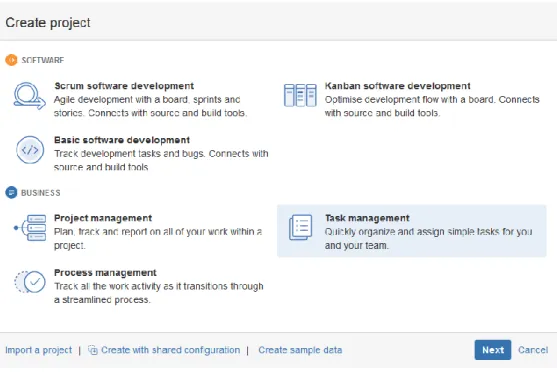Choose Project management title
Screen dimensions: 557x387
(x=103, y=218)
